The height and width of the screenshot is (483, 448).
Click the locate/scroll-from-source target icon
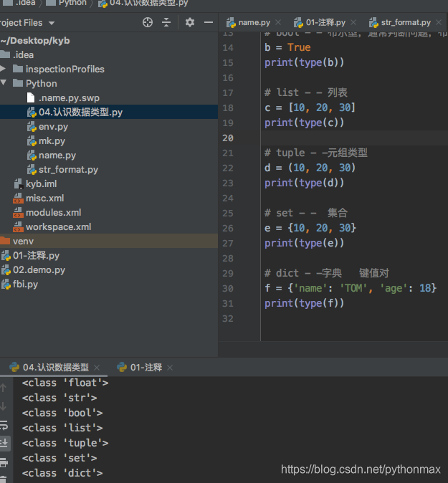[148, 22]
